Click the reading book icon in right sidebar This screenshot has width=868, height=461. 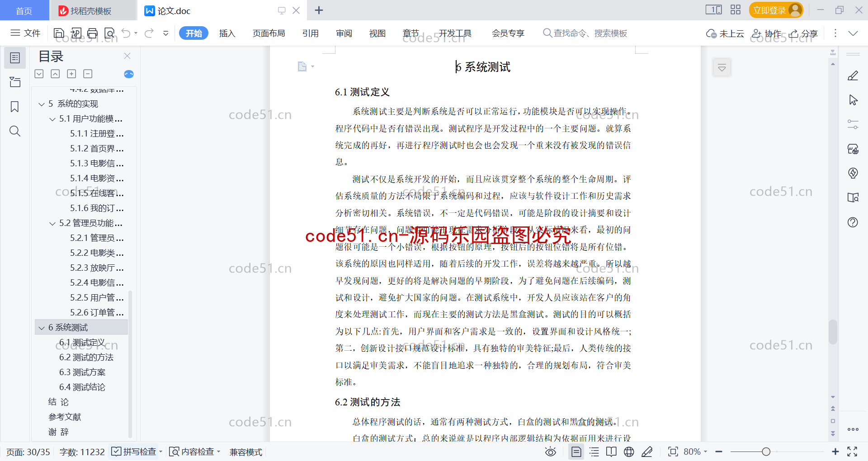point(853,198)
